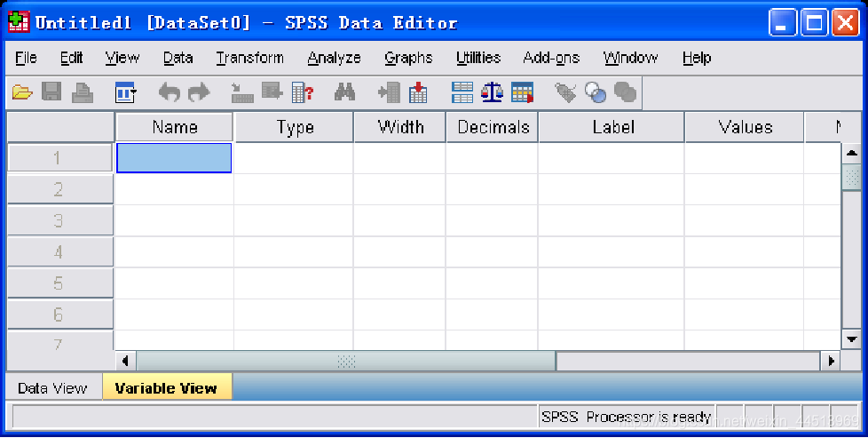Click the Redo arrow icon
The image size is (868, 438).
(199, 92)
